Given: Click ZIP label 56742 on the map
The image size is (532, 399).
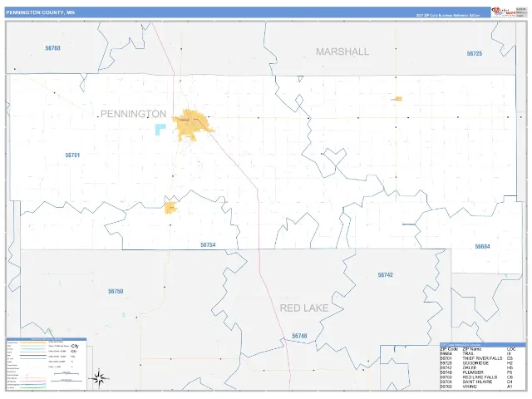Looking at the screenshot, I should pos(386,275).
